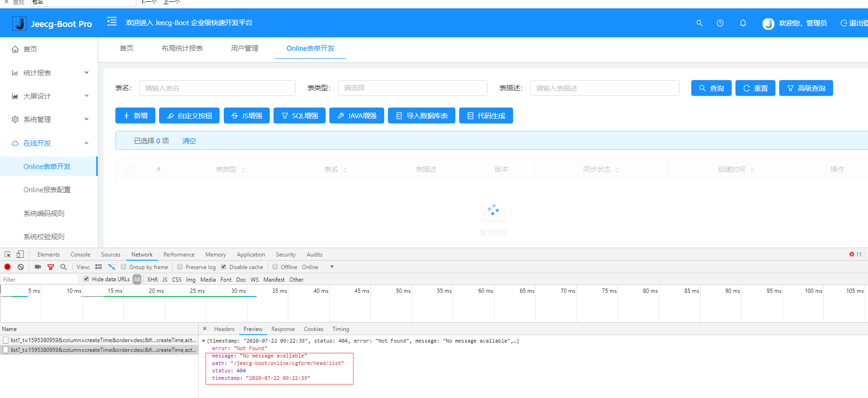Open the Headers tab of request

(224, 329)
